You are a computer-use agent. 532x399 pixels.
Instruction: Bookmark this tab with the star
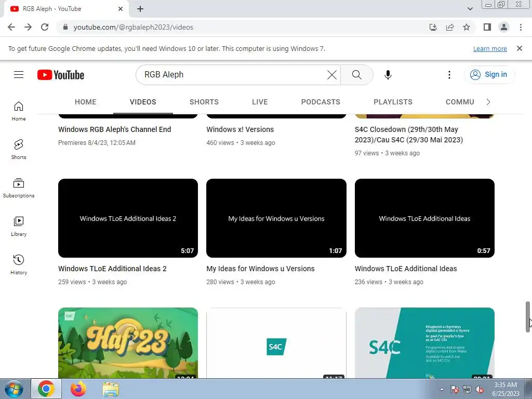(467, 27)
